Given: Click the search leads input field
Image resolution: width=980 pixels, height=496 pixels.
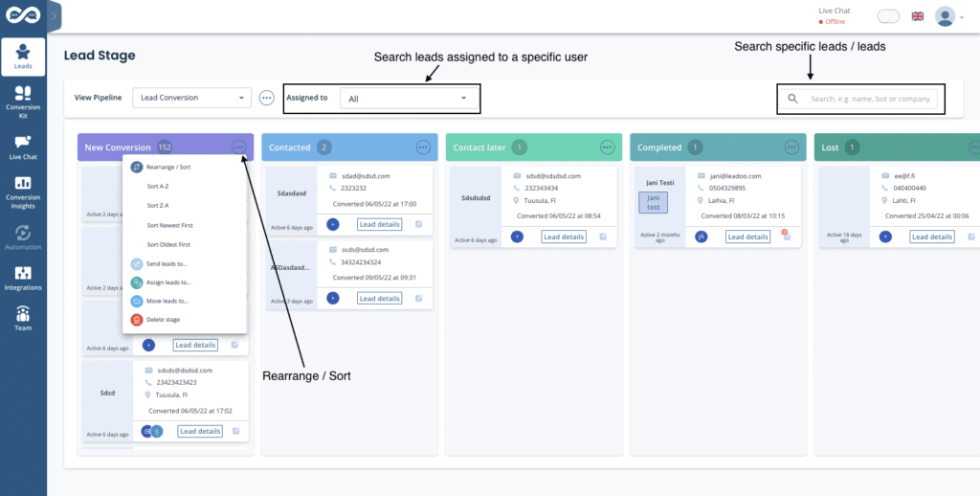Looking at the screenshot, I should click(869, 99).
